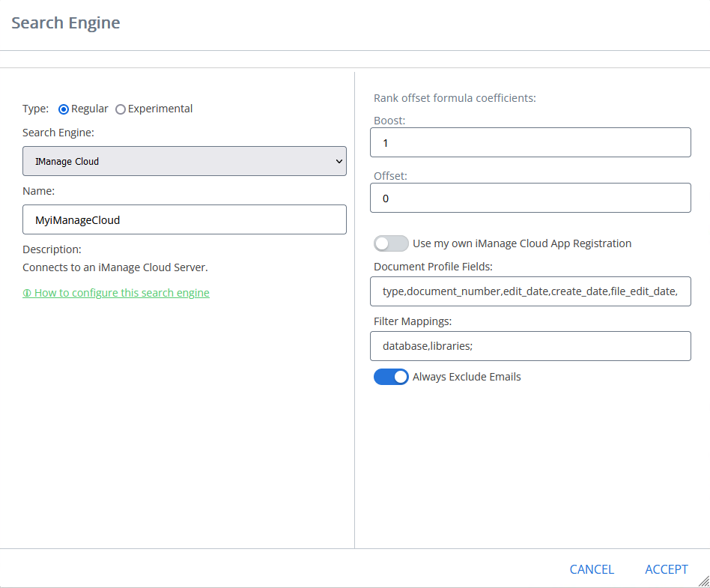Select the Experimental type radio button
Viewport: 710px width, 588px height.
tap(121, 109)
